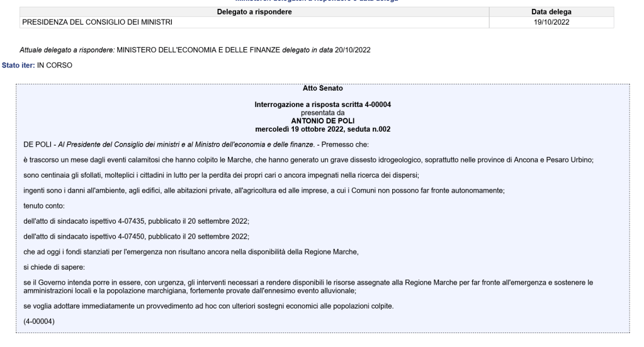Select the 'PRESIDENZA DEL CONSIGLIO DEI MINISTRI' table cell

tap(98, 23)
